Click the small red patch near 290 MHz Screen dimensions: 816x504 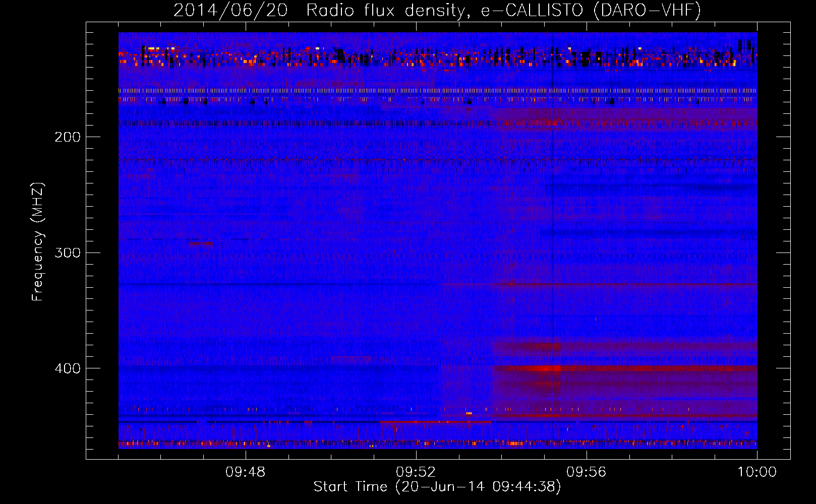200,243
